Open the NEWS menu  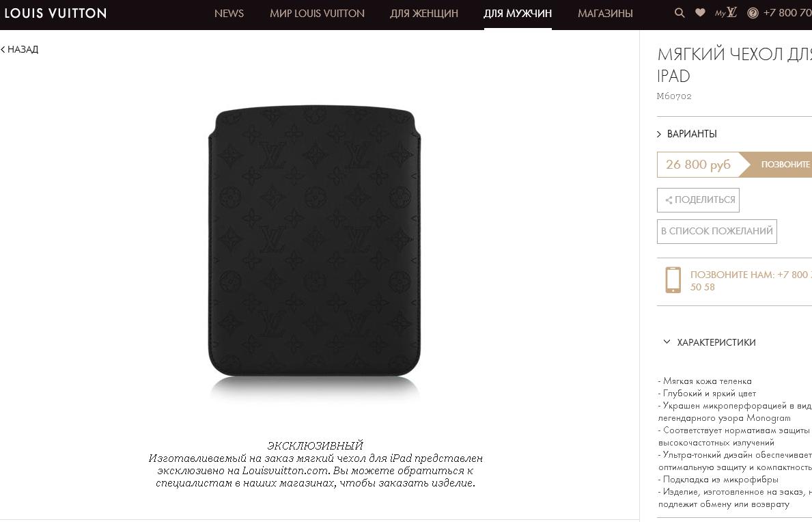[229, 14]
